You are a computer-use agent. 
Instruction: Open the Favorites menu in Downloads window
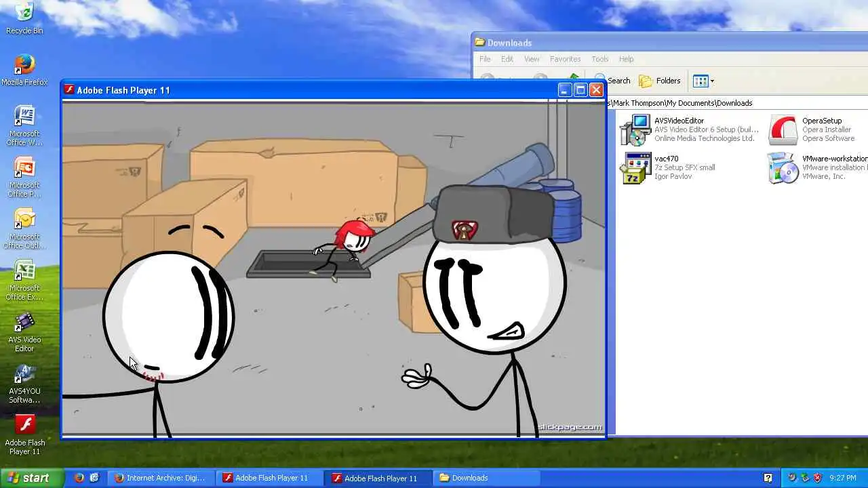[x=565, y=59]
